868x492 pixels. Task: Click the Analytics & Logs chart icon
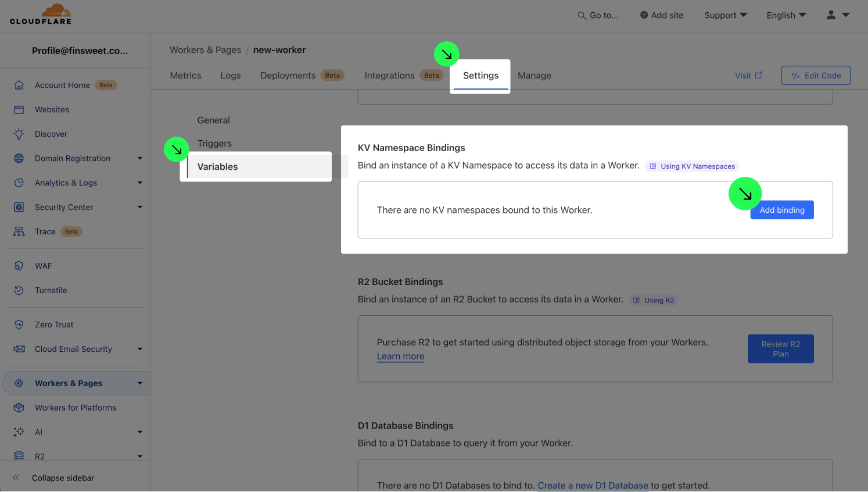(x=19, y=183)
